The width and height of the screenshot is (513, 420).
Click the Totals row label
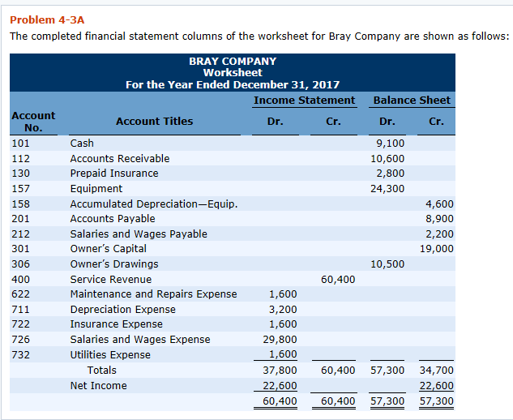(x=102, y=371)
